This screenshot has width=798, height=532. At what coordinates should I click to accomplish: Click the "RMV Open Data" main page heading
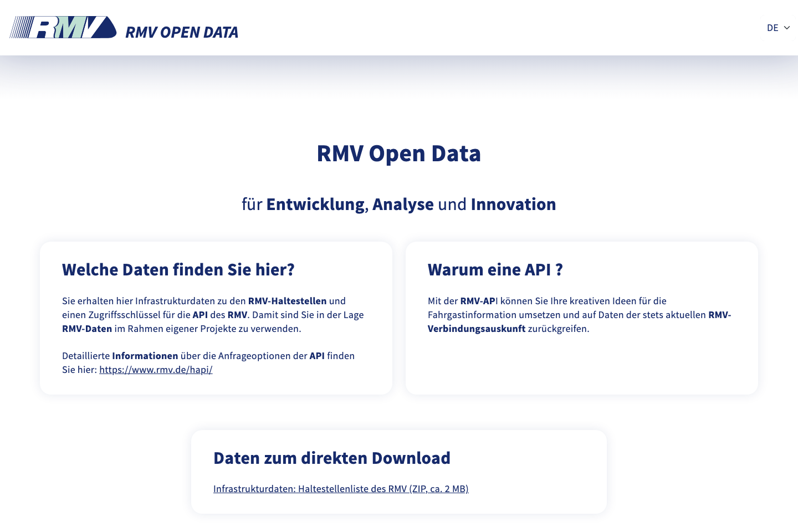point(398,154)
